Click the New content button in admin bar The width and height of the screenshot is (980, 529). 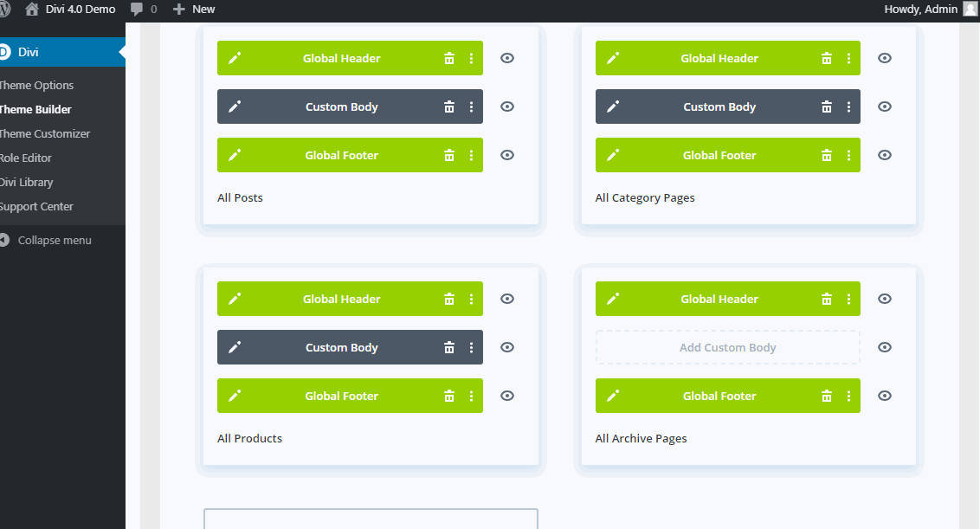[194, 10]
